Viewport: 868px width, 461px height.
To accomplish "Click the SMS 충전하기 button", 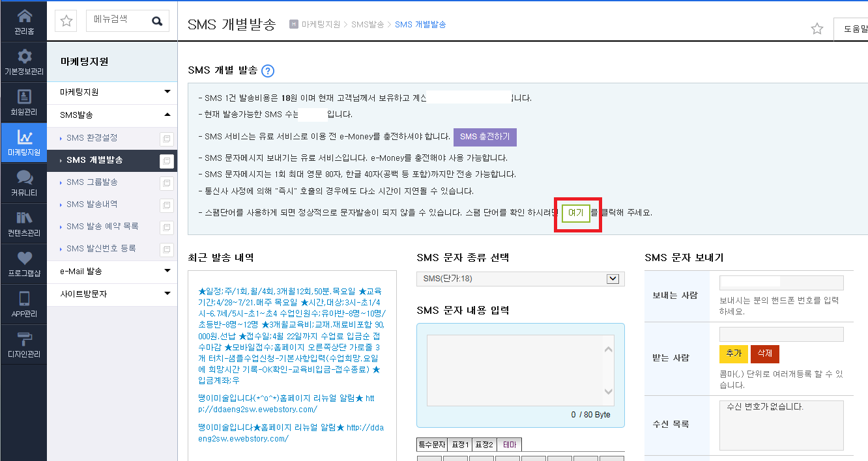I will pyautogui.click(x=485, y=137).
